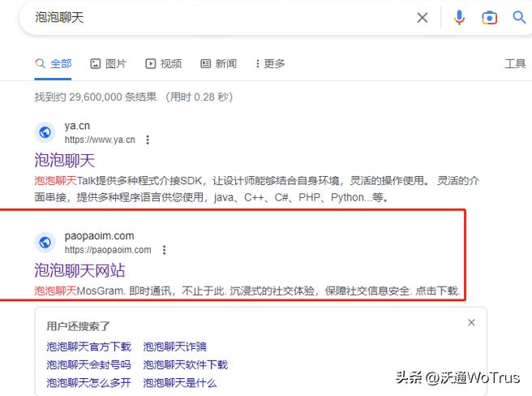Open the 工具 options
The height and width of the screenshot is (396, 532).
(515, 64)
